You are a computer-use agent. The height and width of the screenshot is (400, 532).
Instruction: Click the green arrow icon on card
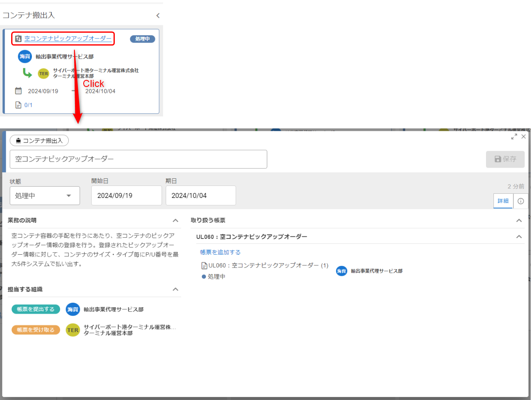pyautogui.click(x=27, y=73)
